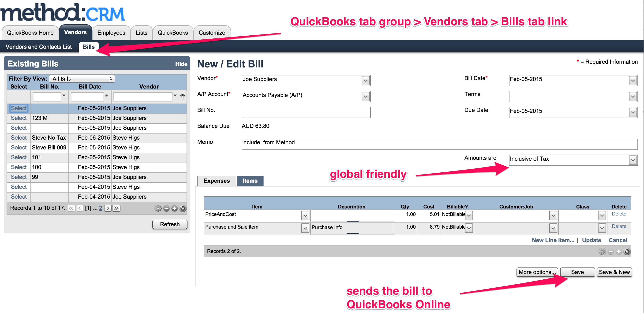Click New Line Item... link
Image resolution: width=644 pixels, height=323 pixels.
point(553,240)
